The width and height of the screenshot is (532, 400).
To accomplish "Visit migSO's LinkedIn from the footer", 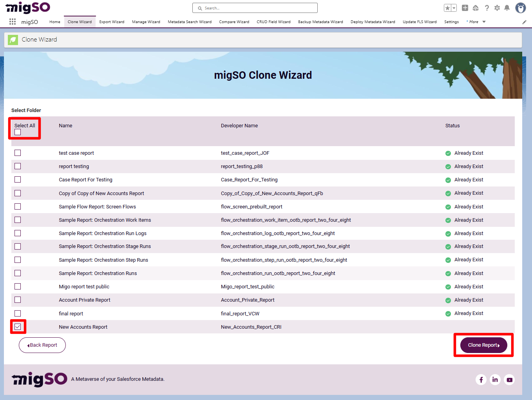I will coord(495,379).
